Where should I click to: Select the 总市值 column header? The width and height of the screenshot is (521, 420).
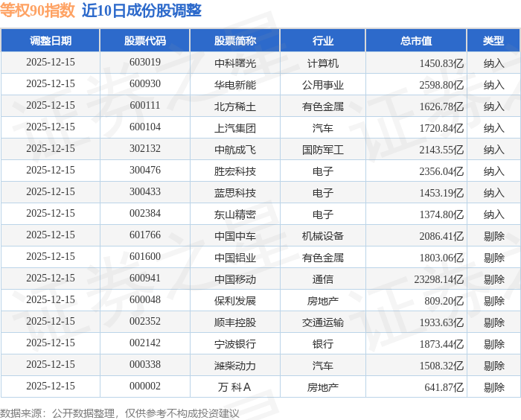(x=416, y=40)
